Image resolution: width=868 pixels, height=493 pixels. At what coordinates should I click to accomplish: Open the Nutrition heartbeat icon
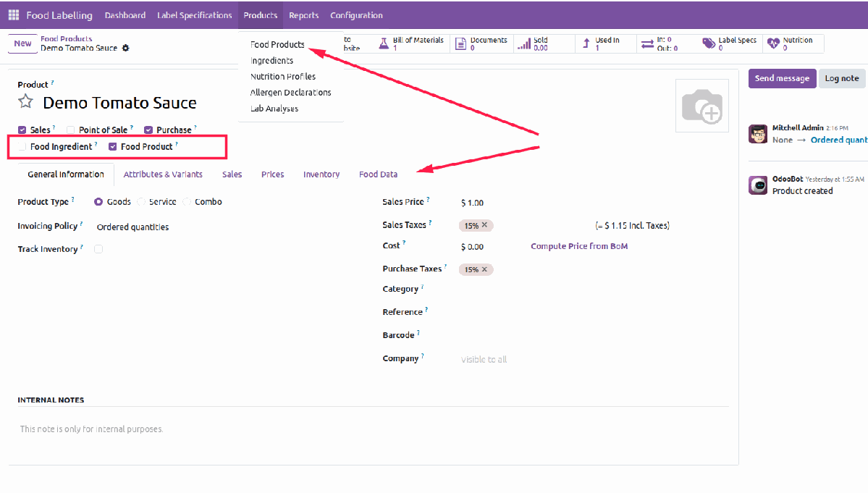(x=773, y=43)
